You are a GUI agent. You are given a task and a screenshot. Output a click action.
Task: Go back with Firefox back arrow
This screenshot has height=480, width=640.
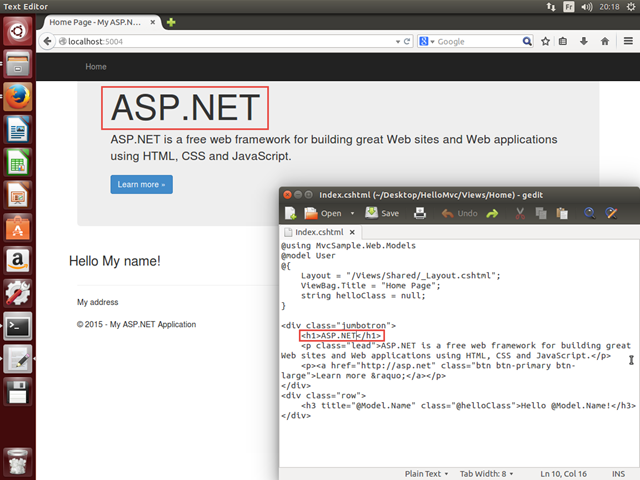[x=47, y=41]
